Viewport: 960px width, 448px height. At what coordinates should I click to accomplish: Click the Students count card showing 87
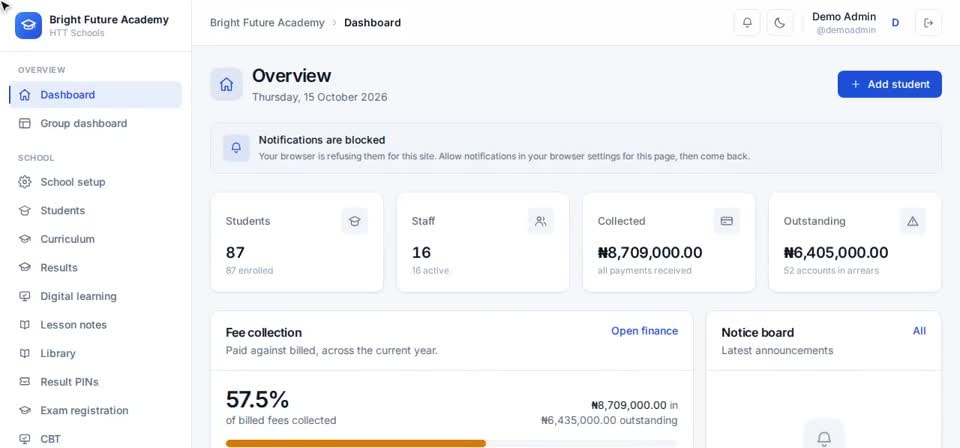297,242
